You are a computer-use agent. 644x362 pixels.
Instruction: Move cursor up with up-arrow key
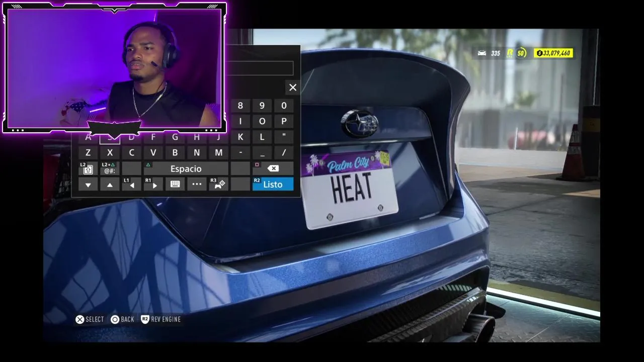tap(110, 185)
